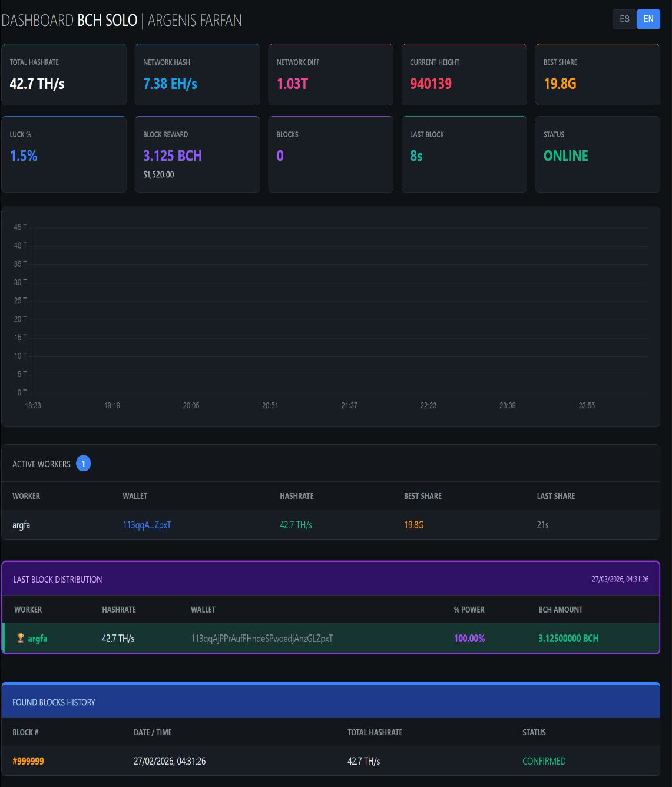Viewport: 672px width, 787px height.
Task: Click the ONLINE status card
Action: 597,154
